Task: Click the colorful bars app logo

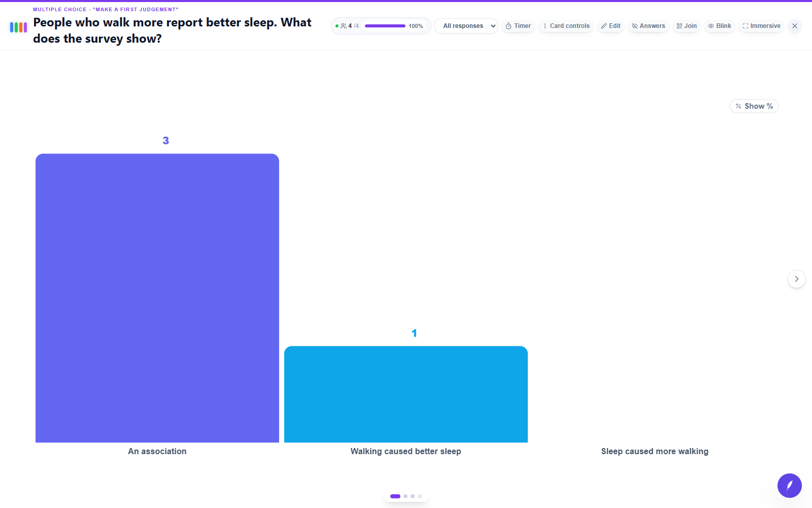Action: 18,27
